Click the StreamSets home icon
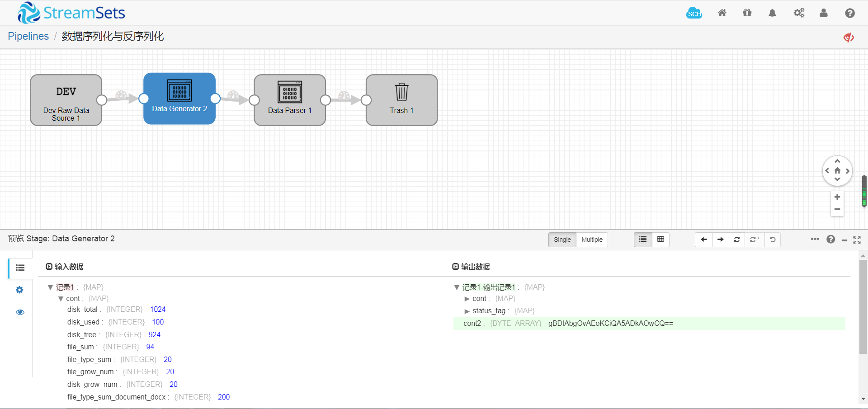Viewport: 868px width, 409px height. point(722,13)
